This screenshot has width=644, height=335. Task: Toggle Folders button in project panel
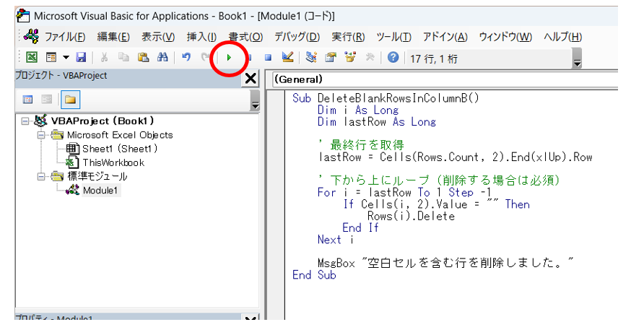[x=70, y=100]
